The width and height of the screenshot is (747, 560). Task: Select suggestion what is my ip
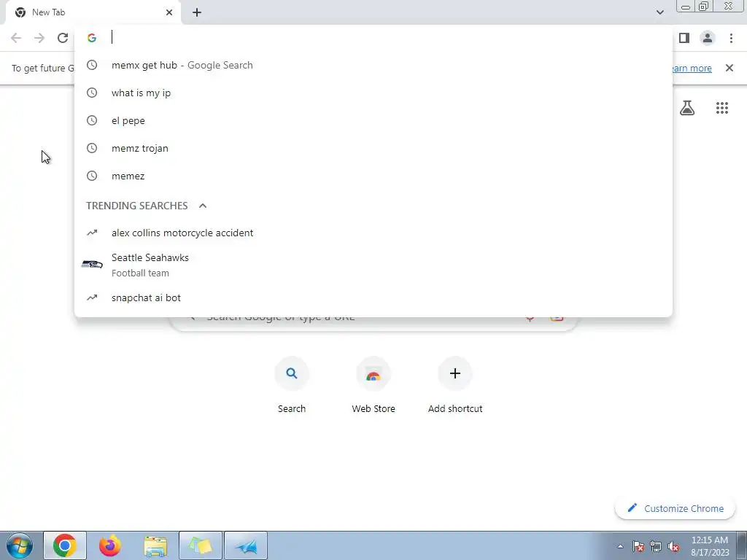(x=373, y=93)
